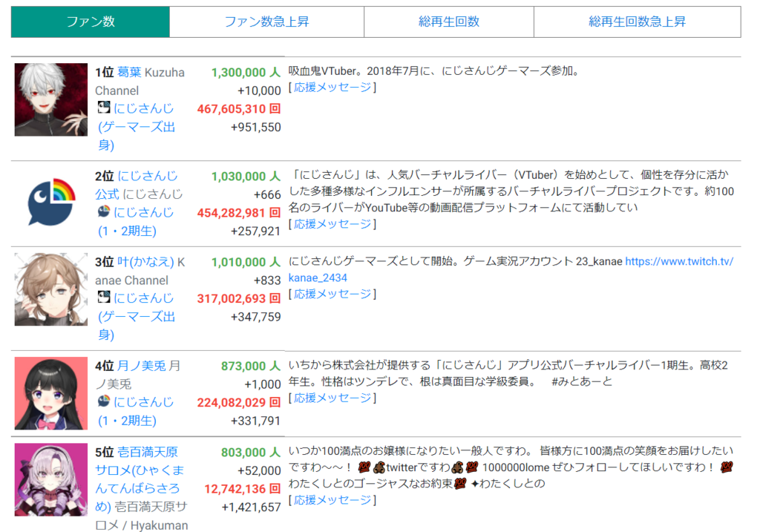Click the fan count 1,030,000 人
Image resolution: width=760 pixels, height=532 pixels.
point(246,177)
